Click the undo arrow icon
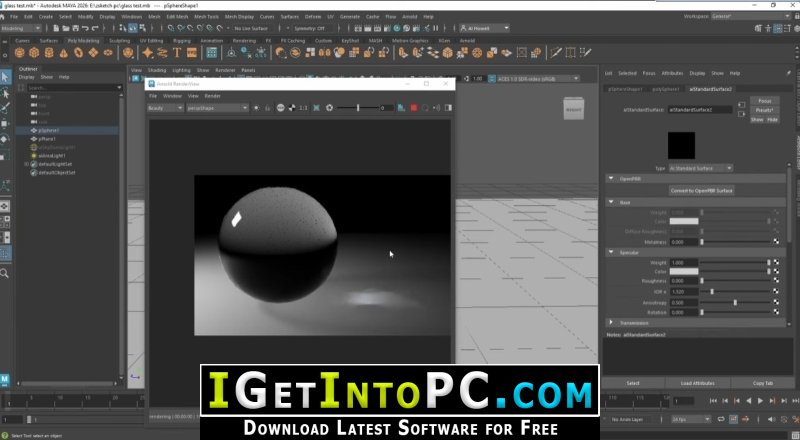This screenshot has width=800, height=440. [x=85, y=28]
